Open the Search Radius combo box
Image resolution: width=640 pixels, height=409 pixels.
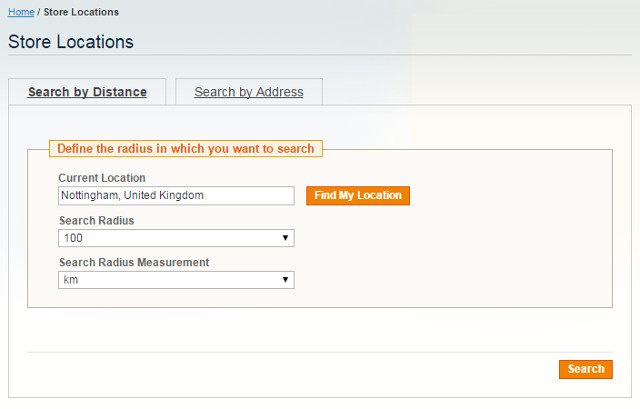176,238
